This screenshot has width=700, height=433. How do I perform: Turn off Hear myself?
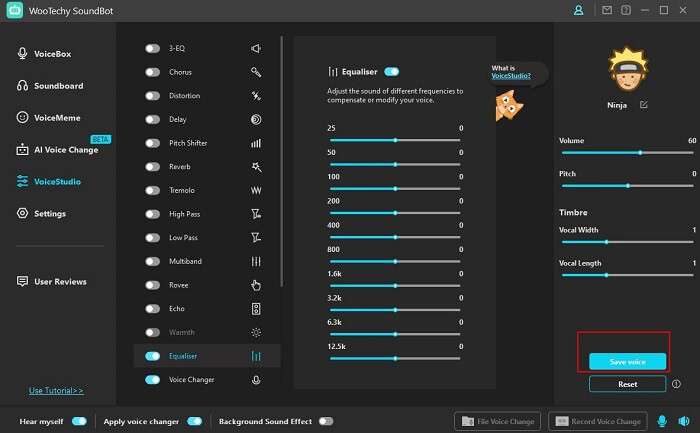(79, 421)
